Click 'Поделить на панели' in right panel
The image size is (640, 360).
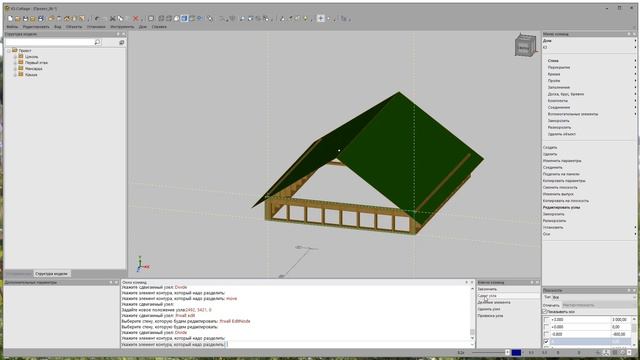(x=561, y=174)
